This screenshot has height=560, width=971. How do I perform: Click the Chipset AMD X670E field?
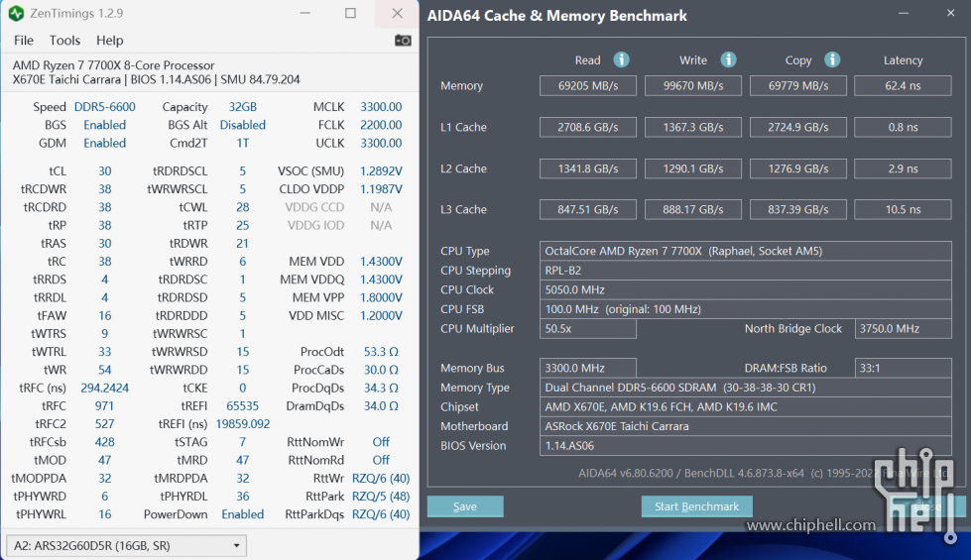pyautogui.click(x=746, y=406)
